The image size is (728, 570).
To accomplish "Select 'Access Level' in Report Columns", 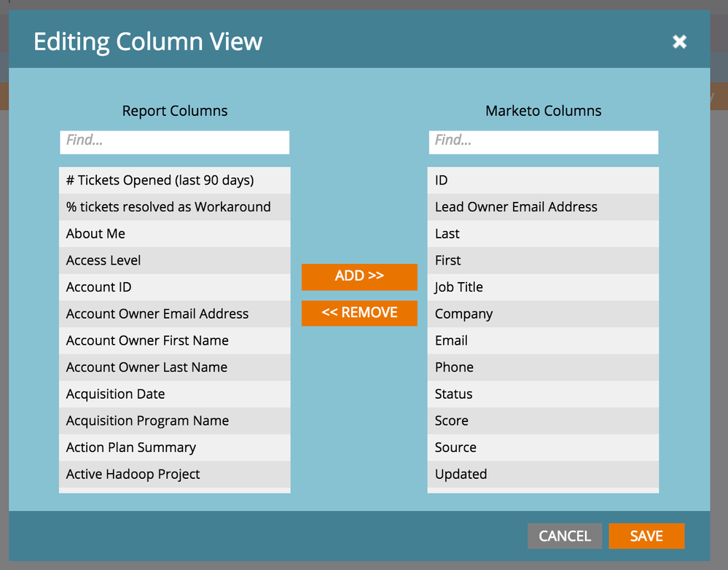I will click(x=175, y=261).
